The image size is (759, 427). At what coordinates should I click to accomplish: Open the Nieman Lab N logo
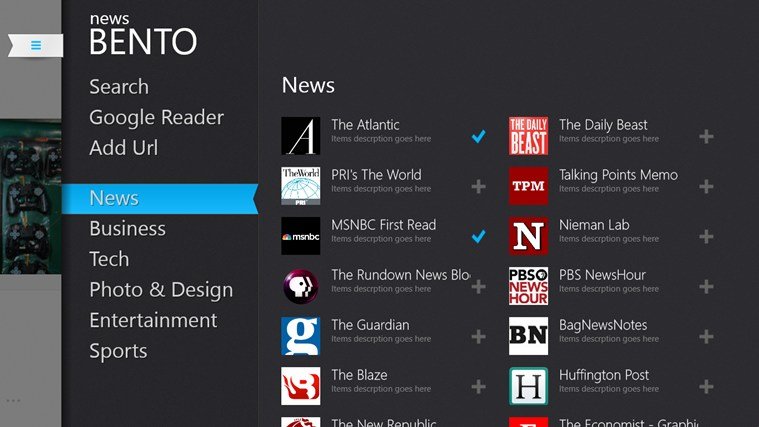tap(528, 236)
